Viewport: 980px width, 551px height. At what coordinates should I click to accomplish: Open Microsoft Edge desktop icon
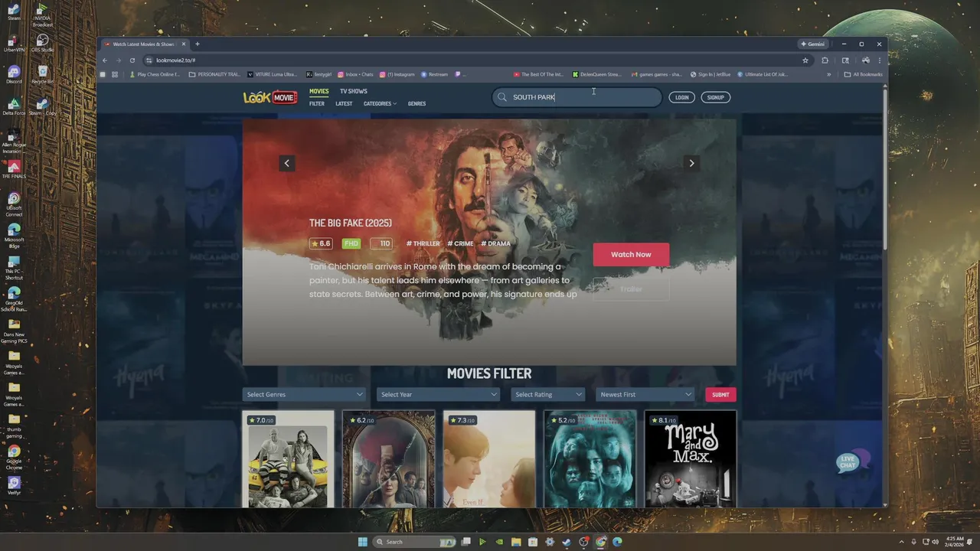click(x=14, y=233)
